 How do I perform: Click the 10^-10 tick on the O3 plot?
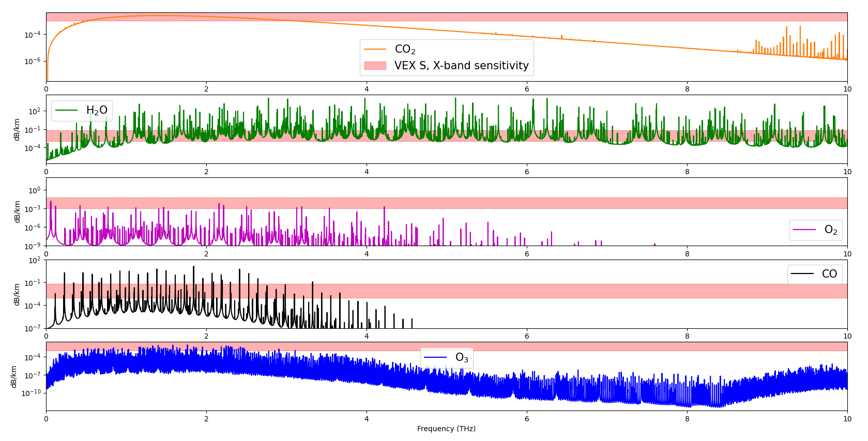coord(31,393)
